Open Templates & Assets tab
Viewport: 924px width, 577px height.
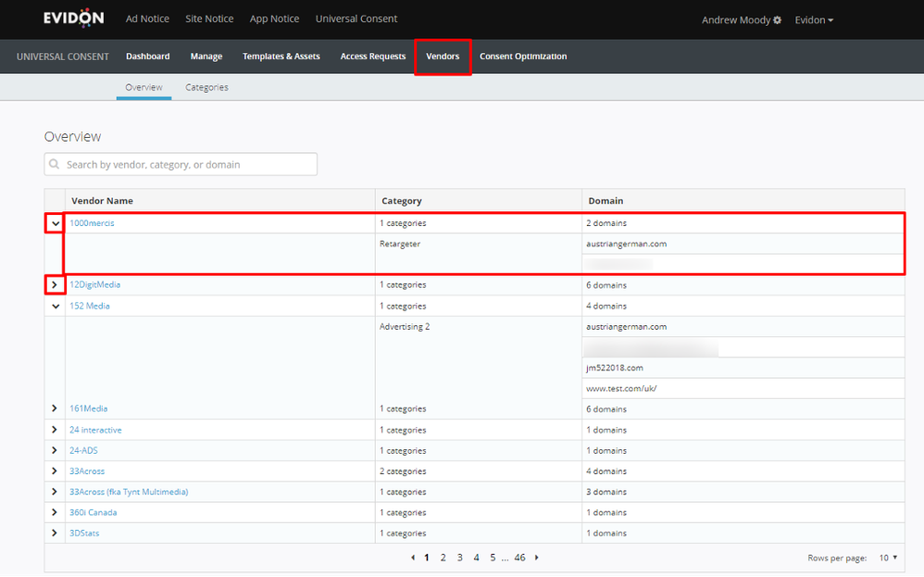pyautogui.click(x=281, y=56)
